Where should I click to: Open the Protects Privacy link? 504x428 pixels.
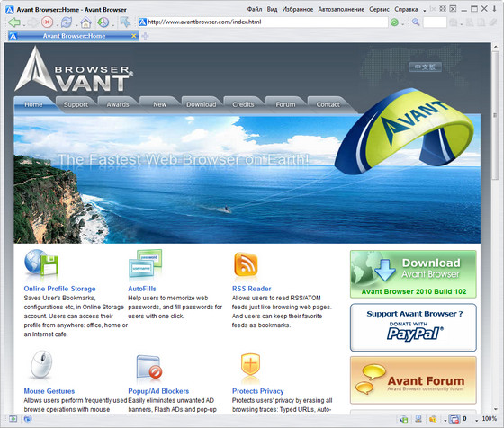click(258, 391)
